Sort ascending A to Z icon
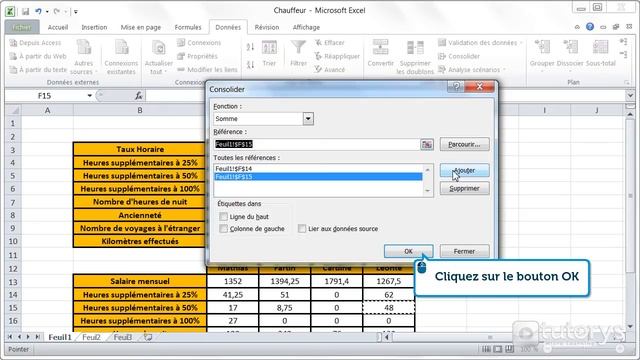This screenshot has width=640, height=360. click(250, 47)
